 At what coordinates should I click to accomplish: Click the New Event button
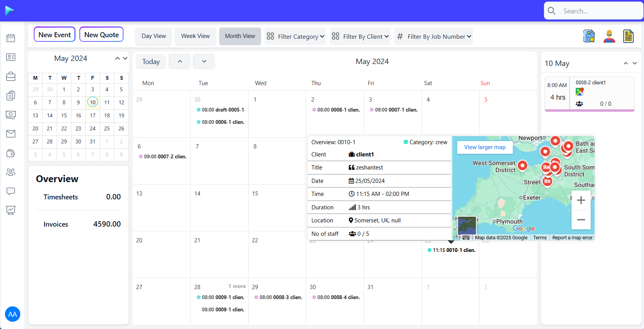tap(54, 35)
